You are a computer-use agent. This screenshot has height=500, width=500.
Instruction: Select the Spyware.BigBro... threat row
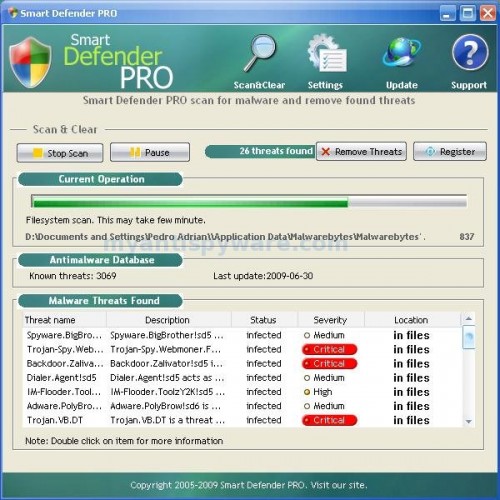coord(243,335)
